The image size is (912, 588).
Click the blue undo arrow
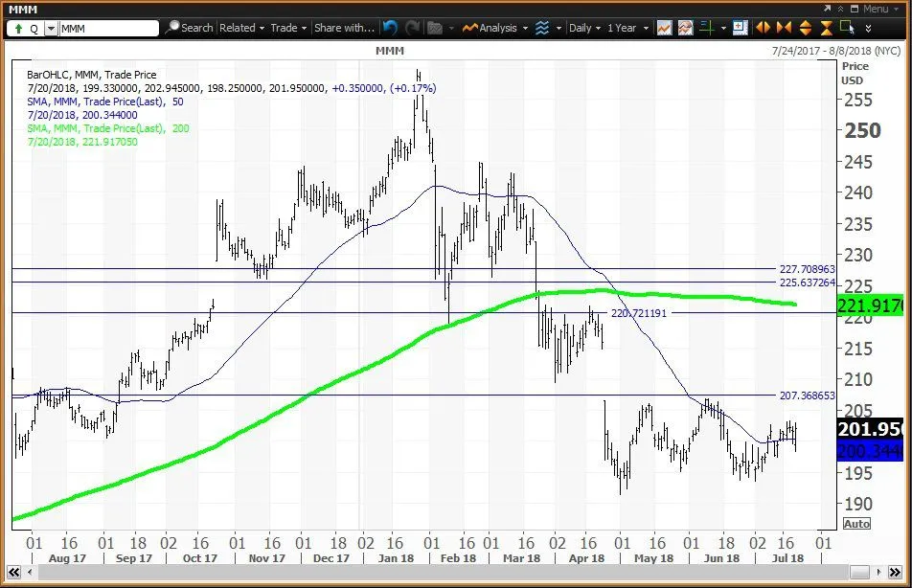[x=390, y=28]
